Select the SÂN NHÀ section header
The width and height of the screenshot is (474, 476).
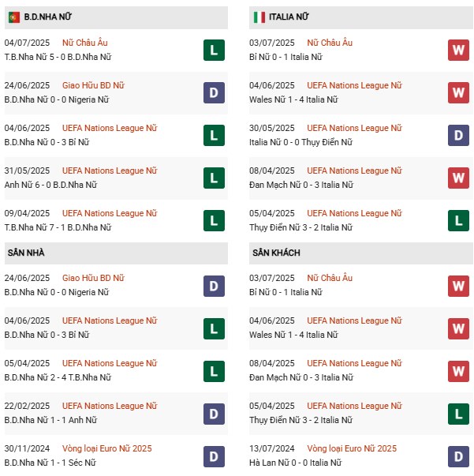coord(27,253)
